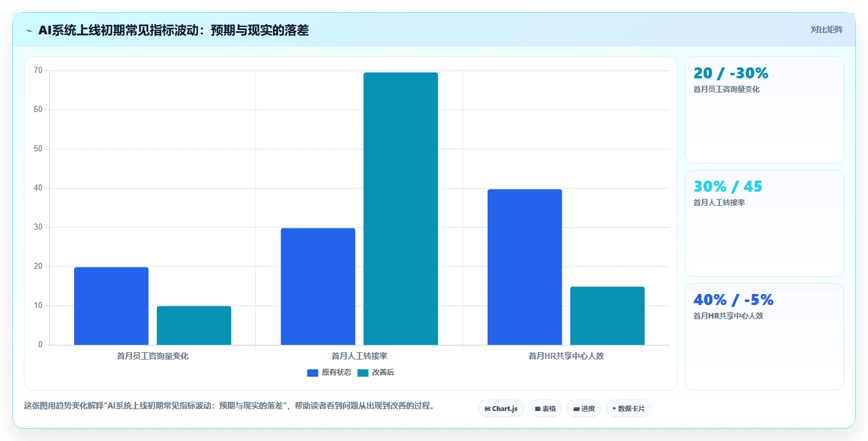Click 原有状态 bar for 首月员工咨询量变化
This screenshot has height=441, width=868.
point(111,306)
